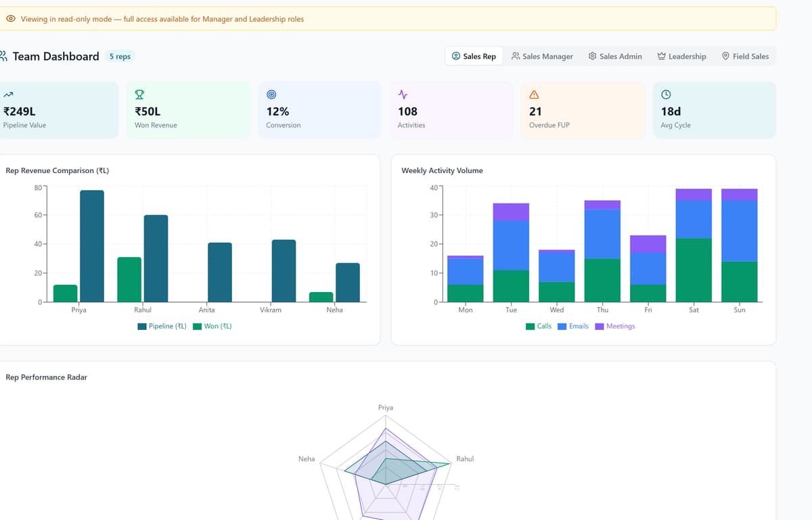Click the Rep Revenue Comparison (₹L) title

point(58,170)
